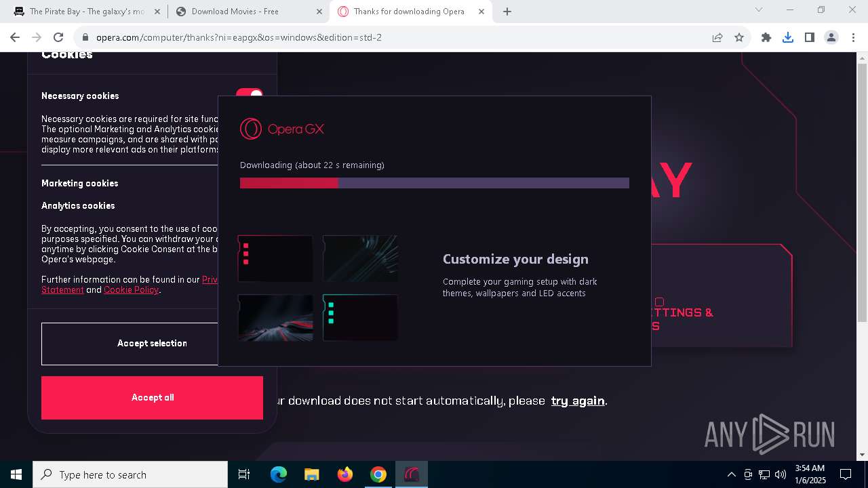Screen dimensions: 868x488
Task: Click the download progress bar
Action: tap(435, 183)
